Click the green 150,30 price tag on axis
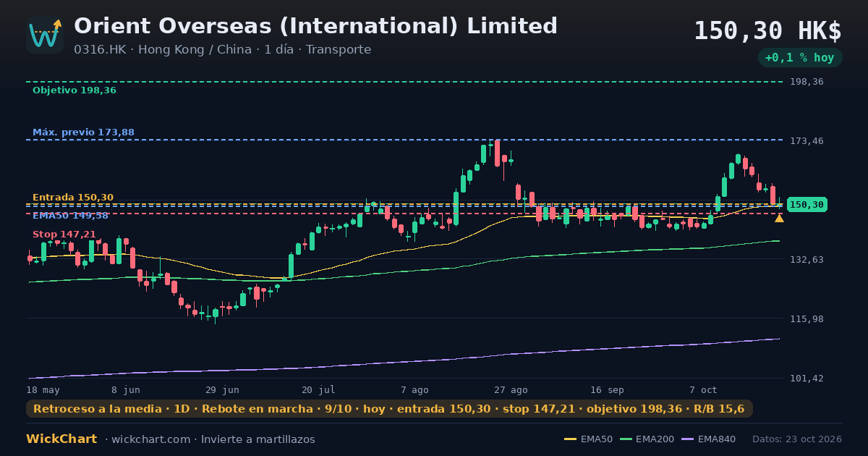Viewport: 868px width, 456px height. tap(807, 205)
